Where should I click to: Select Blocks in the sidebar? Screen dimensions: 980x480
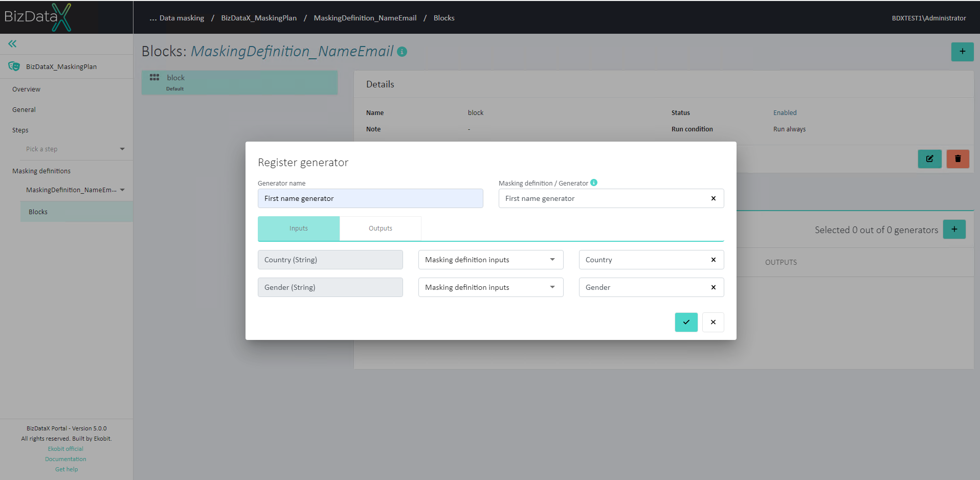pos(77,212)
